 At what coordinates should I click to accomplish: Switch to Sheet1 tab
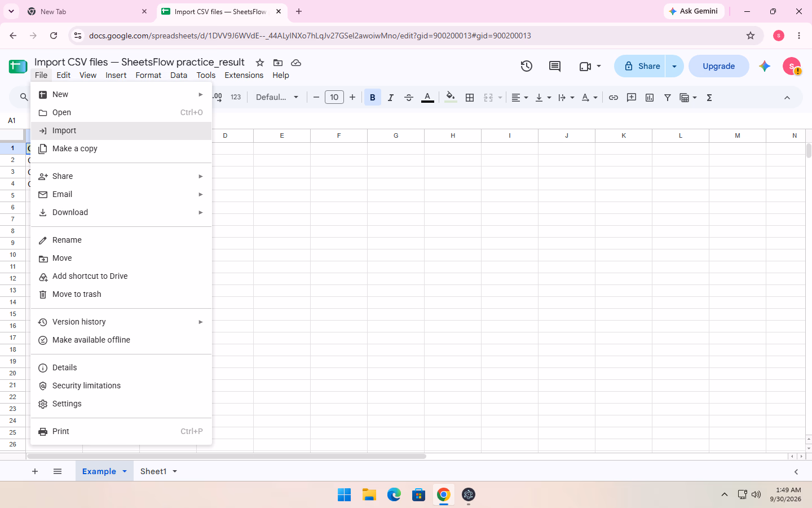point(153,471)
